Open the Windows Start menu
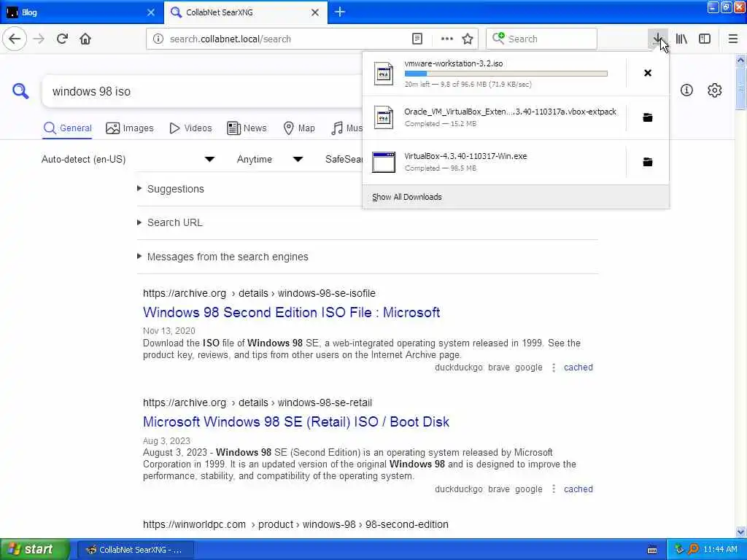Screen dimensions: 747x560 pyautogui.click(x=35, y=550)
